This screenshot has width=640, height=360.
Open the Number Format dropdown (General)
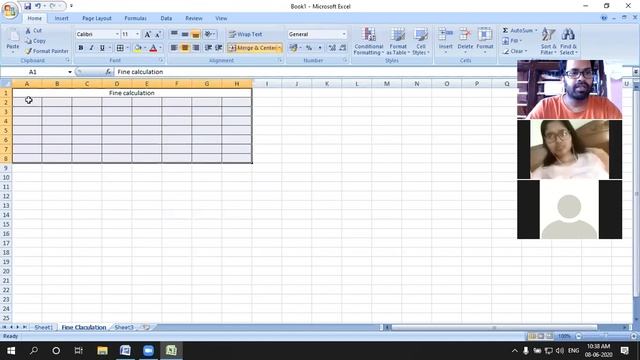pyautogui.click(x=344, y=34)
